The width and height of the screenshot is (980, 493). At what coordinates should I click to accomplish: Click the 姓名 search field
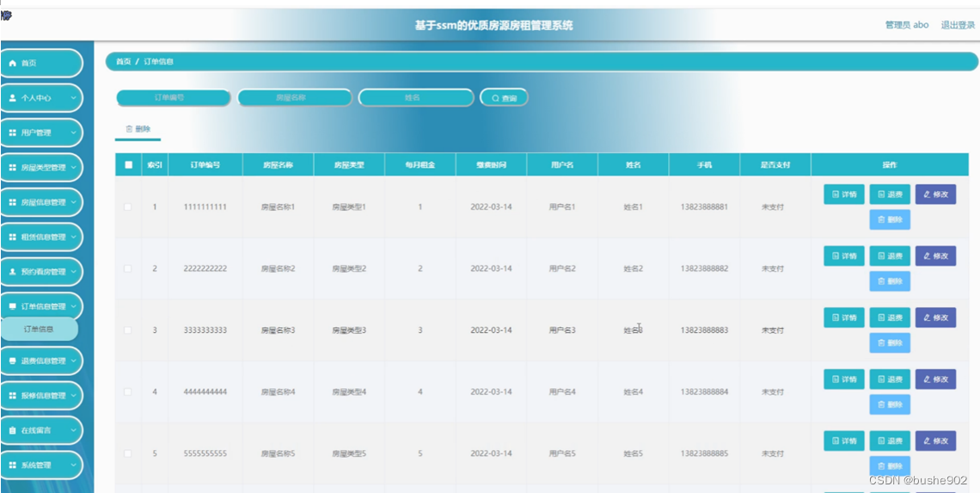[415, 97]
